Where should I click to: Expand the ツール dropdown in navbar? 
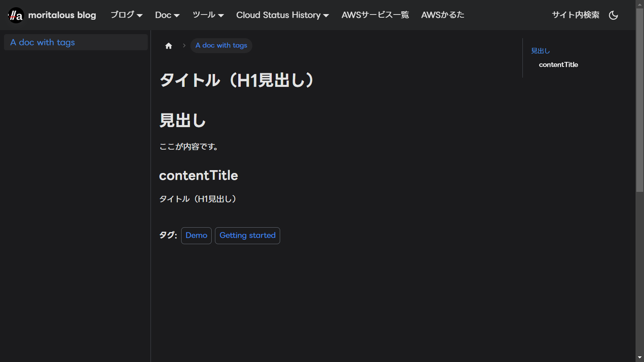tap(208, 15)
